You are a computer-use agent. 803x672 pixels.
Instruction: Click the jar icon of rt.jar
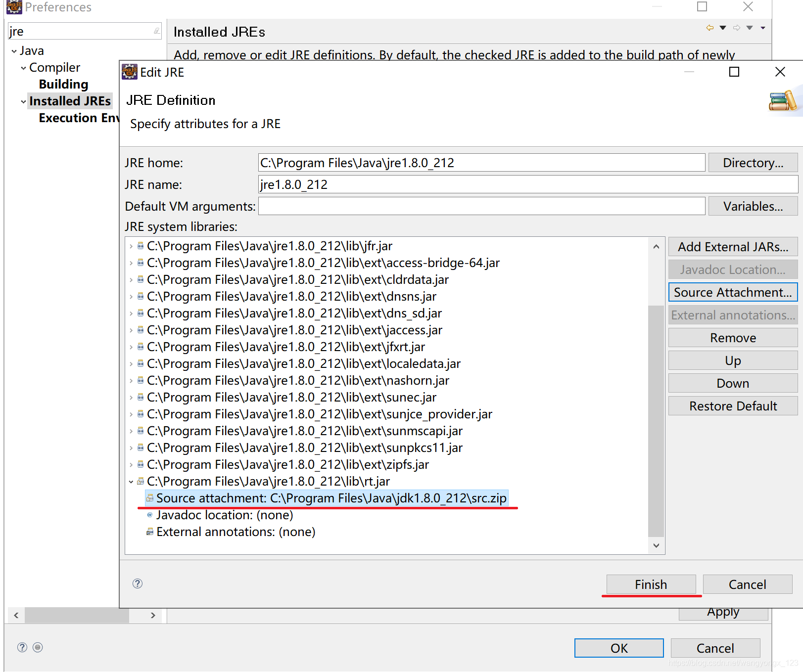click(x=141, y=481)
